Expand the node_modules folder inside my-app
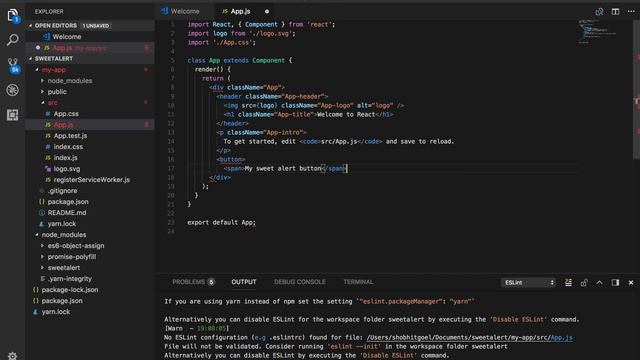Screen dimensions: 640x360 (69, 81)
